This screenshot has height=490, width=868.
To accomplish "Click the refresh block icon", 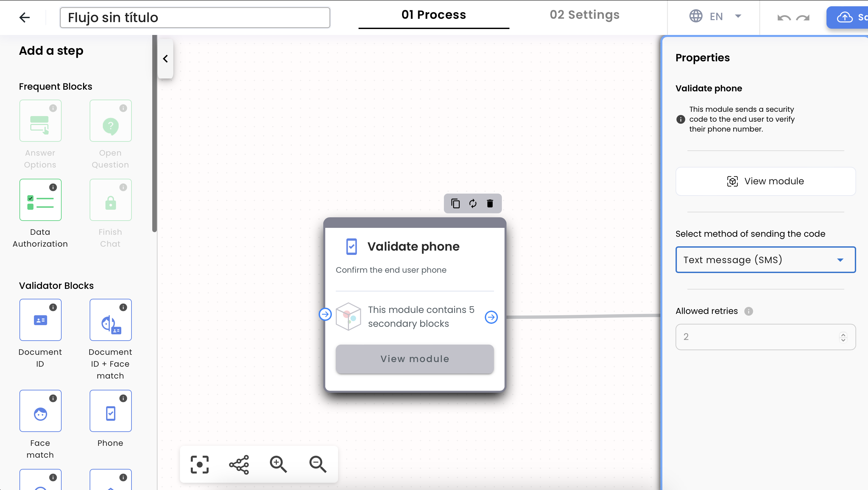I will [x=473, y=203].
